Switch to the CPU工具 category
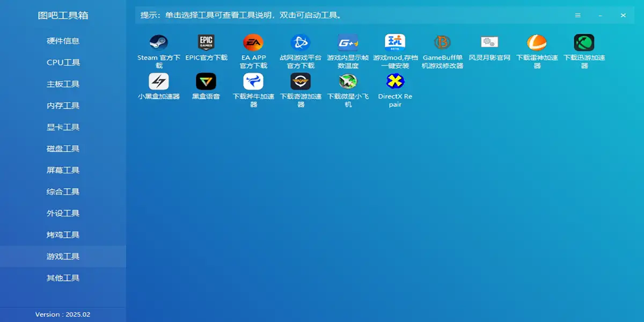The image size is (644, 322). click(63, 62)
